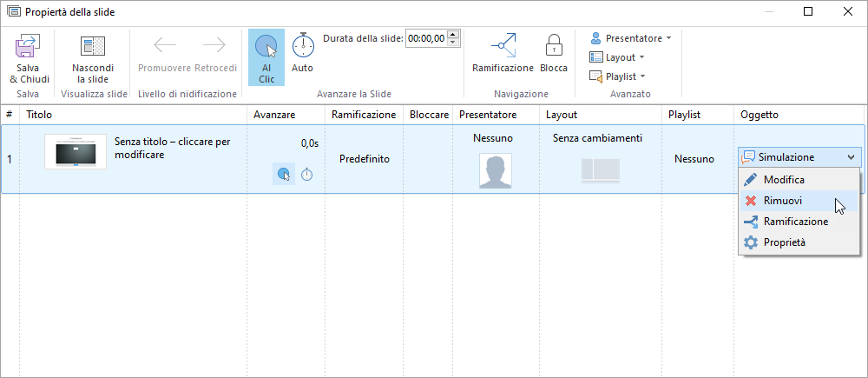Open the Ramificazione navigation tool

coord(503,46)
